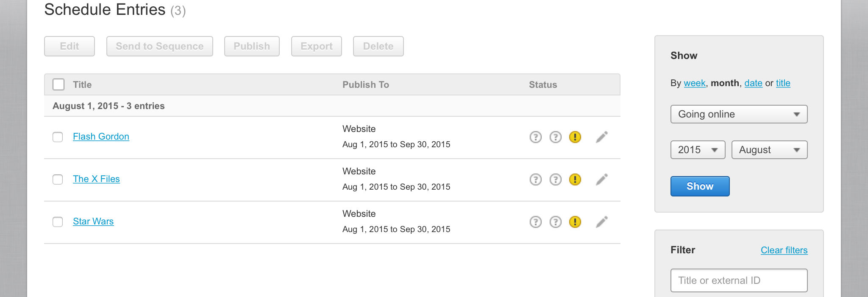Click the pencil edit icon for The X Files
The width and height of the screenshot is (868, 297).
pos(601,179)
